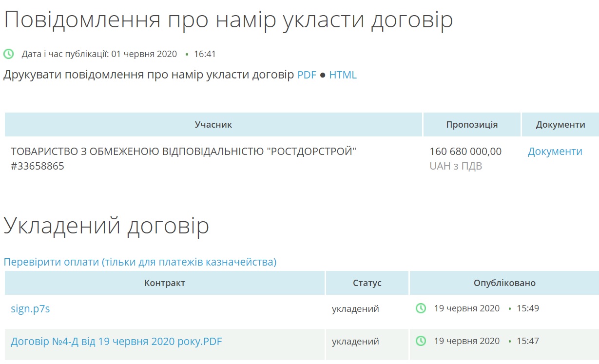Open the PDF print version link

click(307, 75)
